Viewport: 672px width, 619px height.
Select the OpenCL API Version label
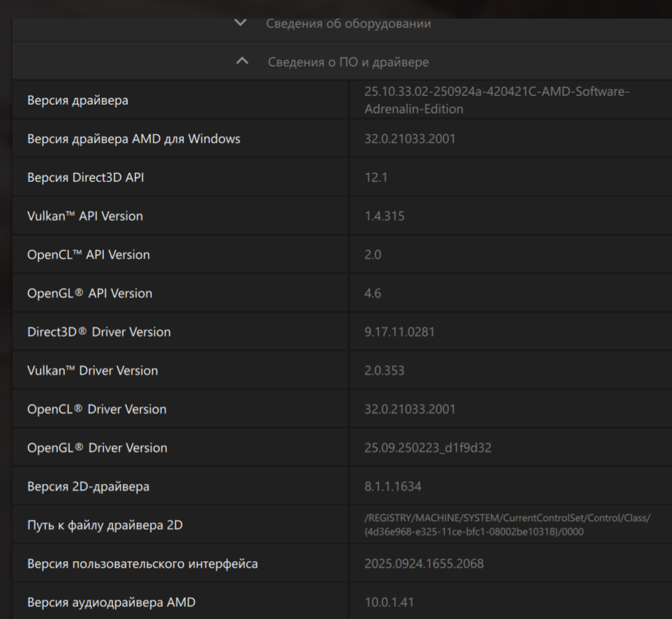88,255
